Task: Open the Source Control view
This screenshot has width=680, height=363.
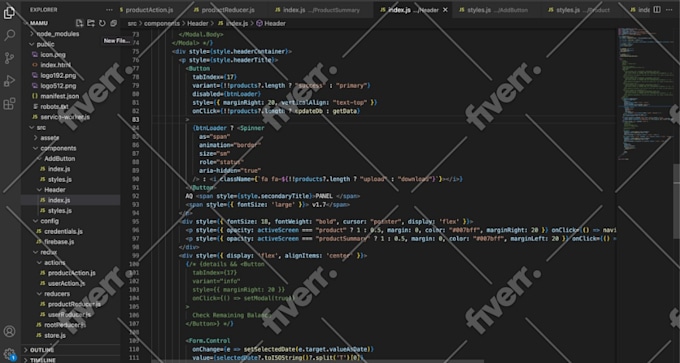Action: coord(9,59)
